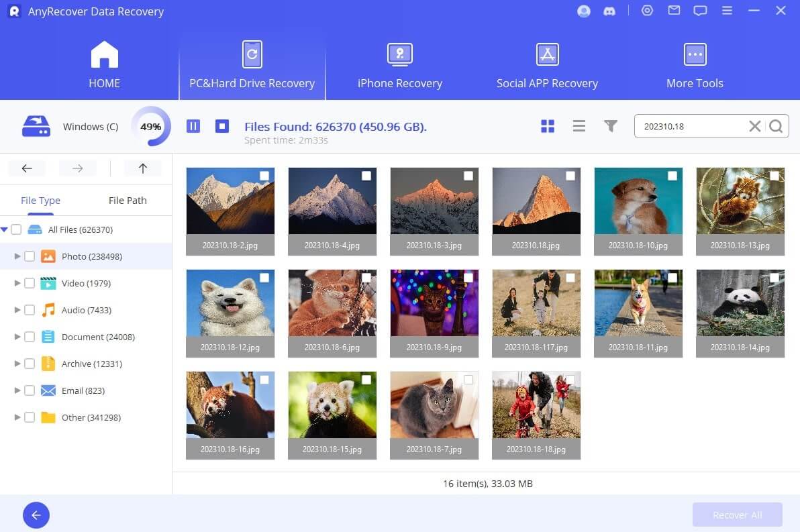Navigate up one folder level
The image size is (800, 532).
[142, 168]
